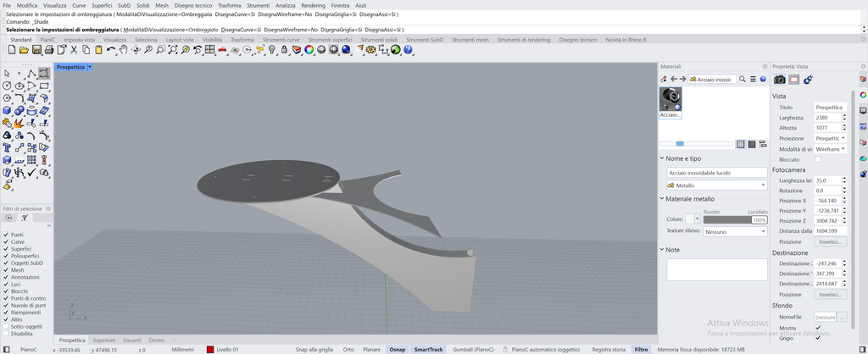The image size is (868, 354).
Task: Collapse the Materiale metallo section
Action: click(x=662, y=198)
